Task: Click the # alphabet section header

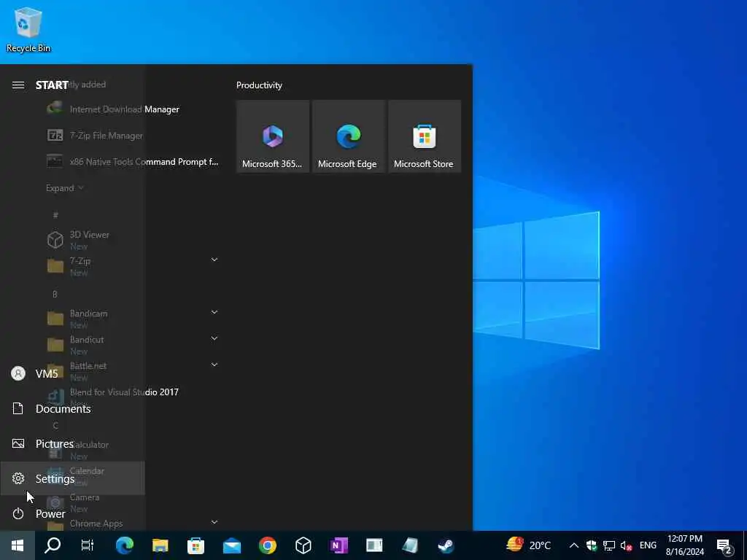Action: point(55,215)
